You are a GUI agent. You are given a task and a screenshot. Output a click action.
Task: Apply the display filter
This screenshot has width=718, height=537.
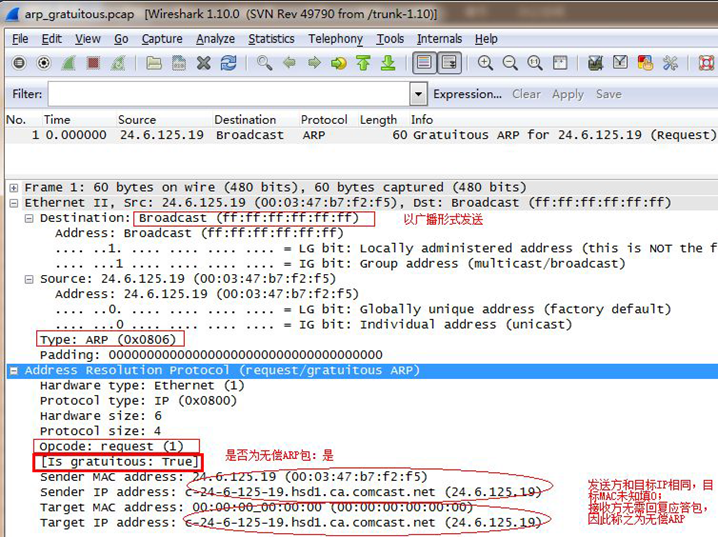[568, 94]
